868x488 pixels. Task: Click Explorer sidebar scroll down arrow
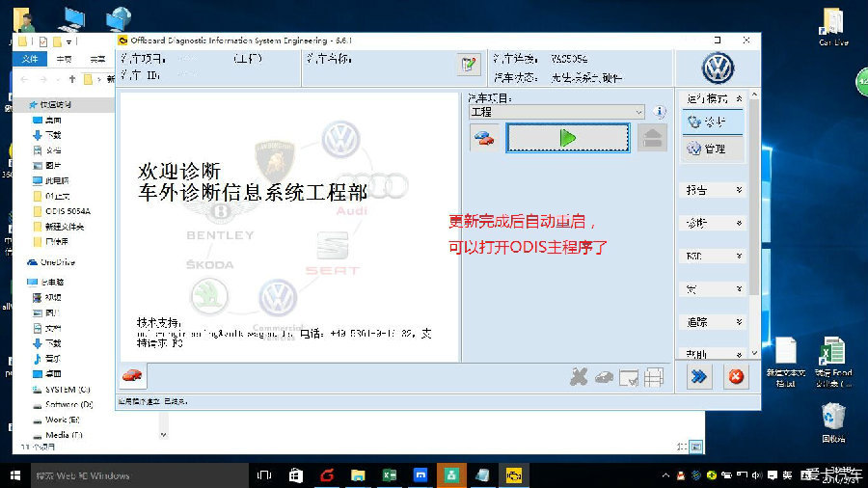click(163, 435)
